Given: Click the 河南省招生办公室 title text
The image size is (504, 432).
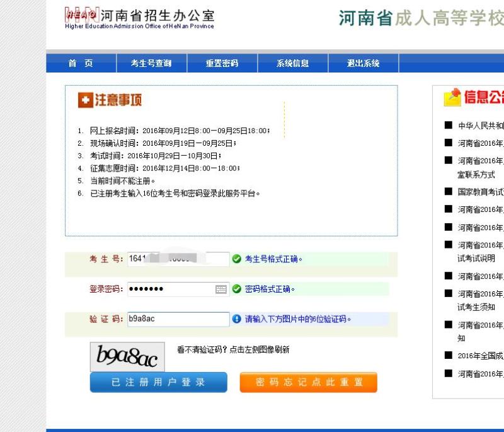Looking at the screenshot, I should (x=157, y=15).
